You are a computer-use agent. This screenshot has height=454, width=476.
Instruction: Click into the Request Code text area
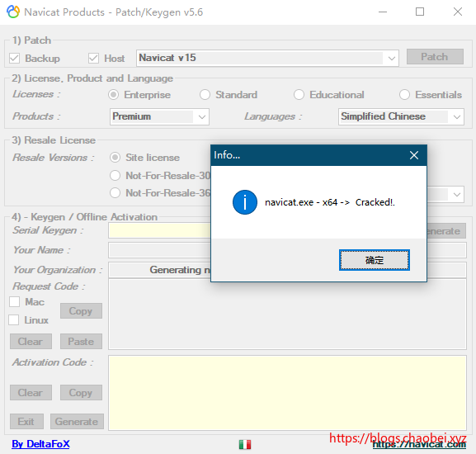click(287, 314)
